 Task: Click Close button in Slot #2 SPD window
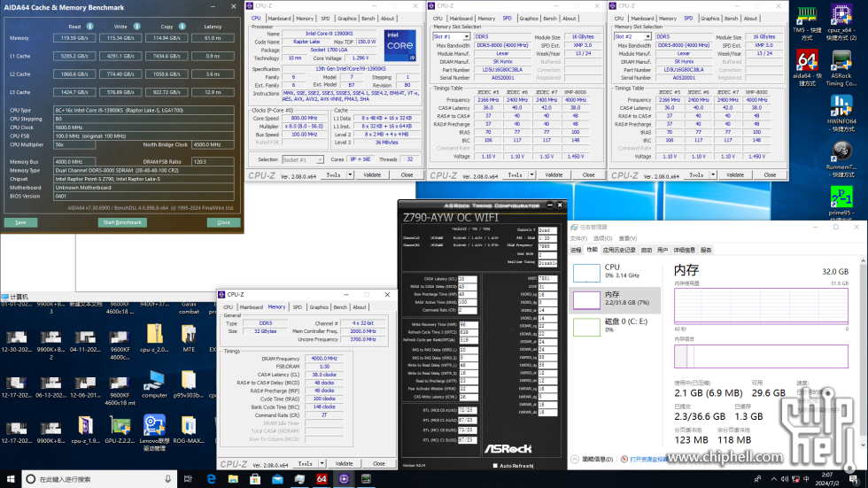pyautogui.click(x=770, y=174)
